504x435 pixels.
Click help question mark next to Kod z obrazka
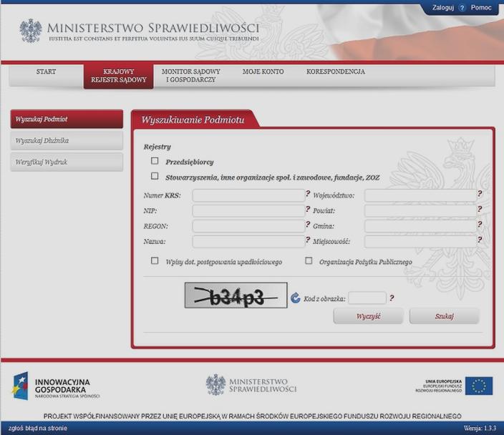click(392, 298)
